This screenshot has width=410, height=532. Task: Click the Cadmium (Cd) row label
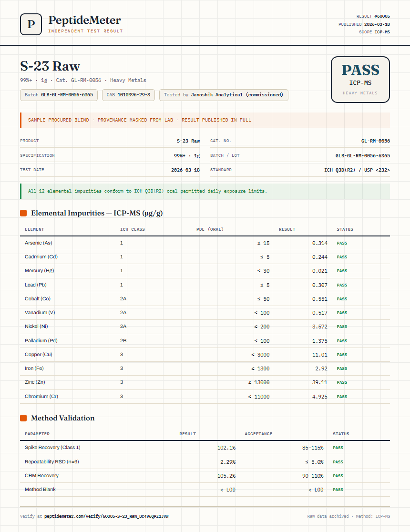[41, 257]
